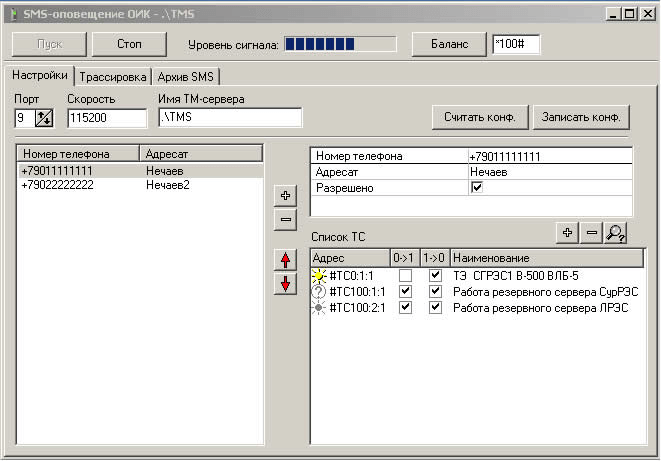This screenshot has width=661, height=461.
Task: Uncheck the 1->0 checkbox for #TC100:2:1
Action: coord(434,308)
